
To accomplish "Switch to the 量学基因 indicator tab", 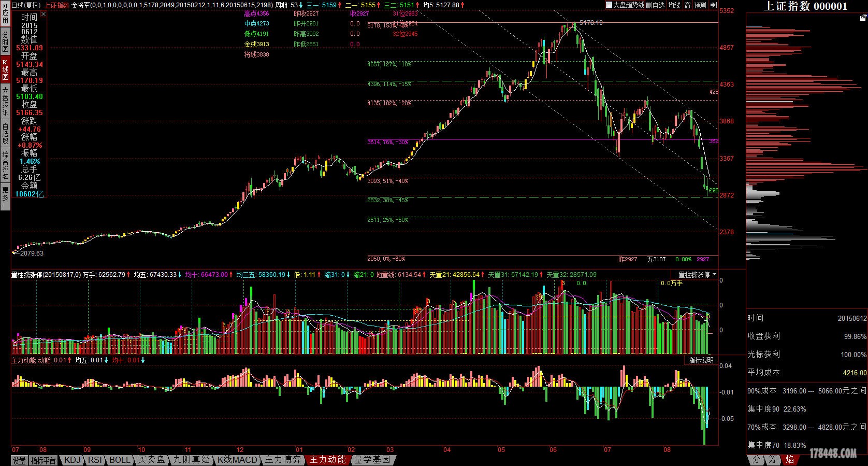I will point(372,460).
